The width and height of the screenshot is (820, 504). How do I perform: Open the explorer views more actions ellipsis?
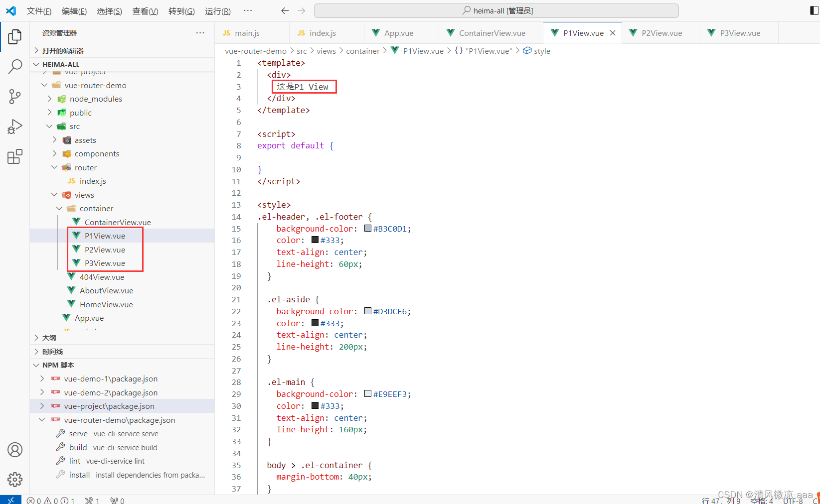click(200, 33)
